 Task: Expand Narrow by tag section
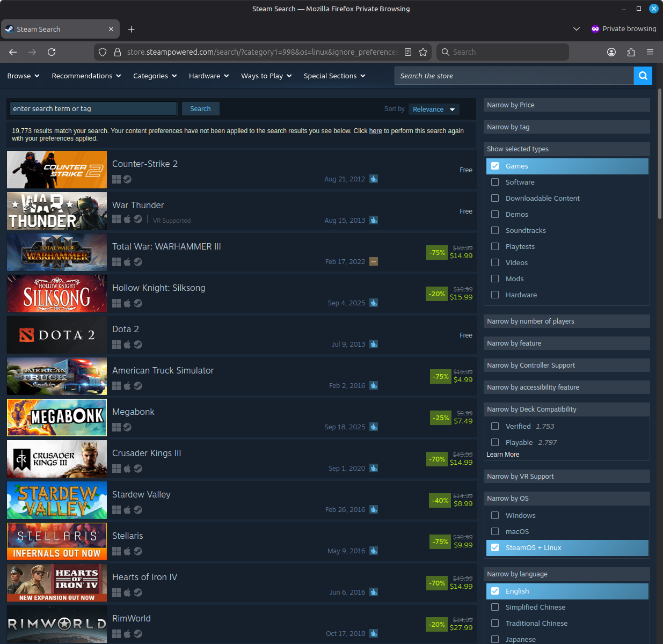coord(567,127)
